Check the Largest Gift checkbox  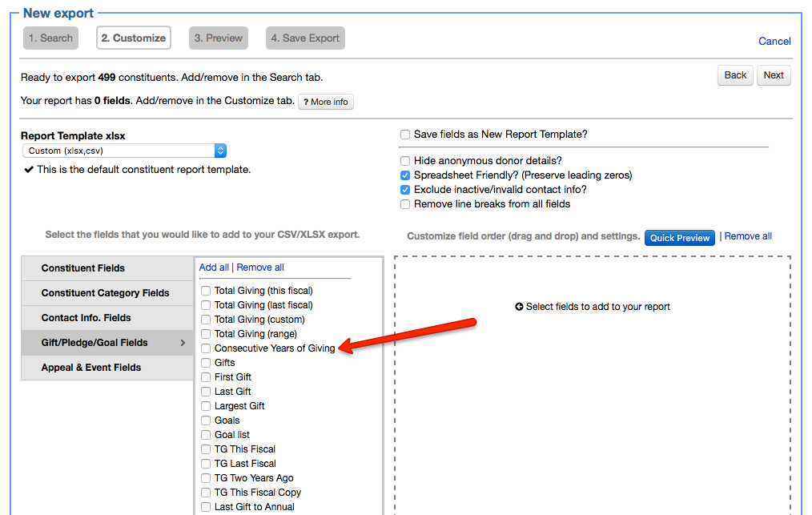tap(206, 406)
